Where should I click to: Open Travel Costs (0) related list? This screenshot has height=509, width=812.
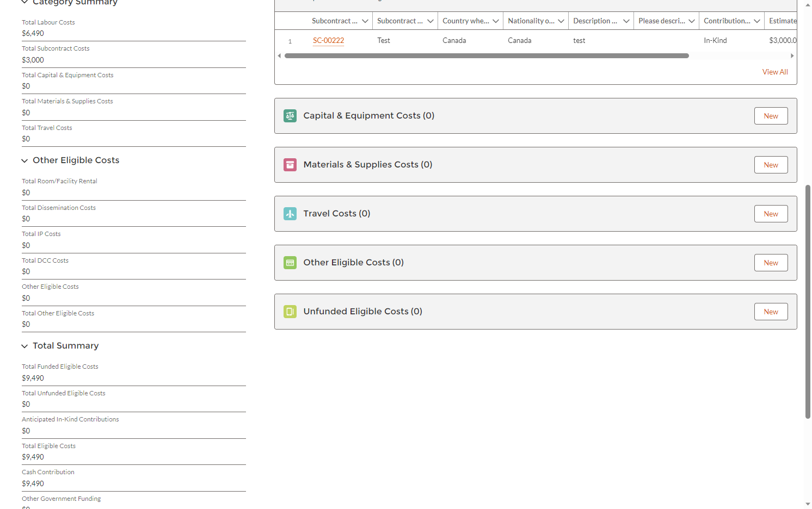click(336, 214)
